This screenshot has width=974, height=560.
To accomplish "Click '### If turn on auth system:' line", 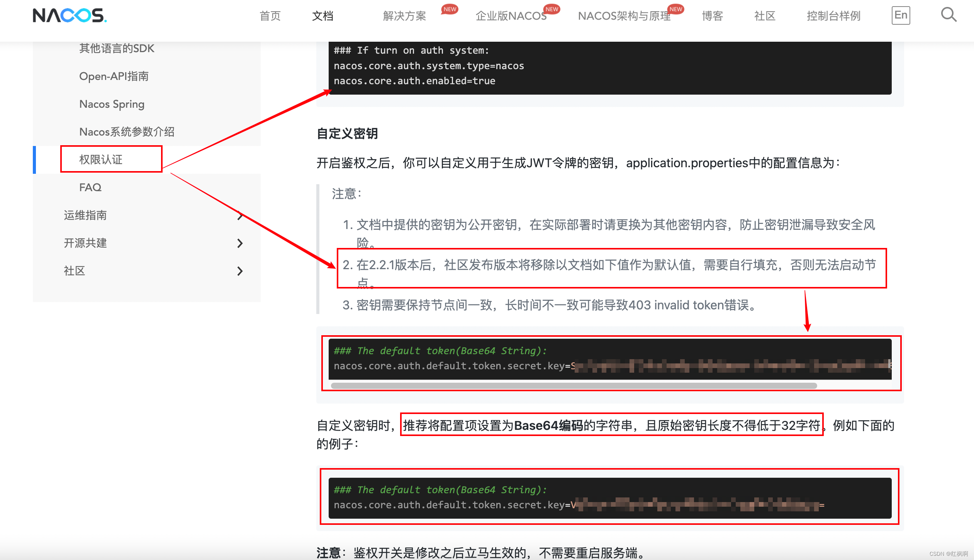I will pos(411,50).
